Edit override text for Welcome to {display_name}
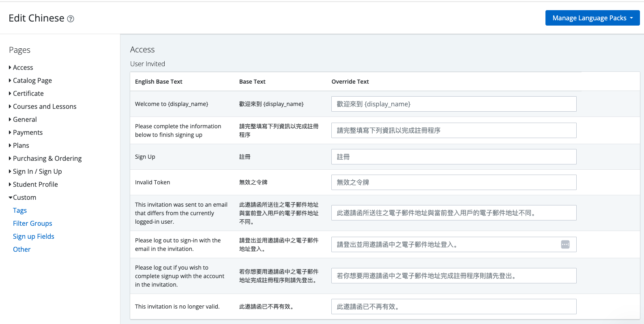This screenshot has height=324, width=644. pyautogui.click(x=454, y=104)
